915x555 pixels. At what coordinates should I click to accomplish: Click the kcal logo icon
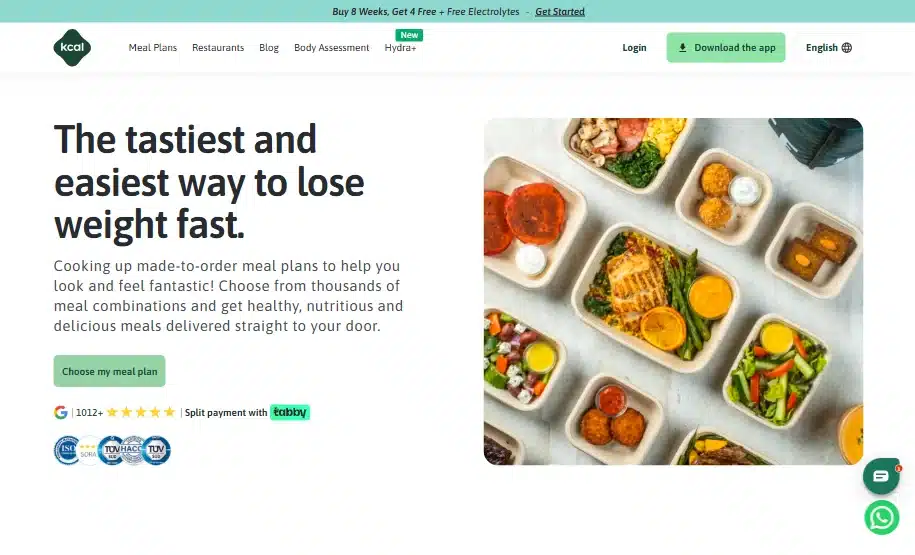pos(72,47)
